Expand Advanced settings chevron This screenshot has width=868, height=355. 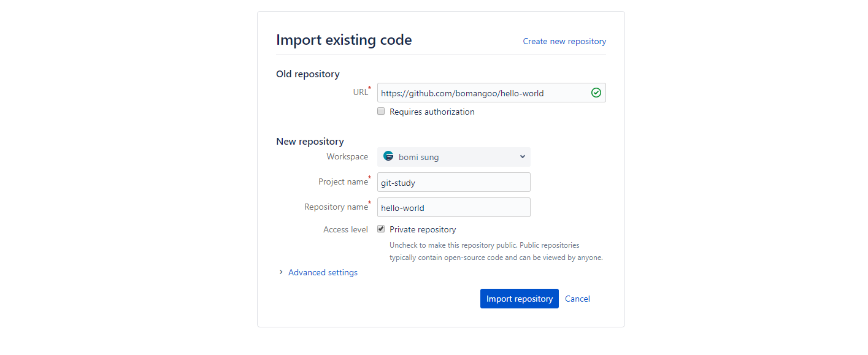[x=281, y=272]
